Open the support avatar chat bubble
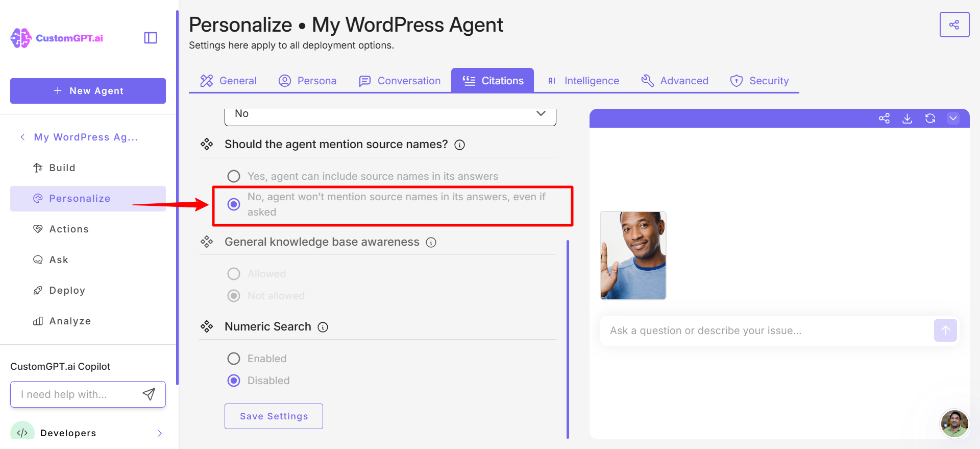The height and width of the screenshot is (449, 980). click(954, 423)
